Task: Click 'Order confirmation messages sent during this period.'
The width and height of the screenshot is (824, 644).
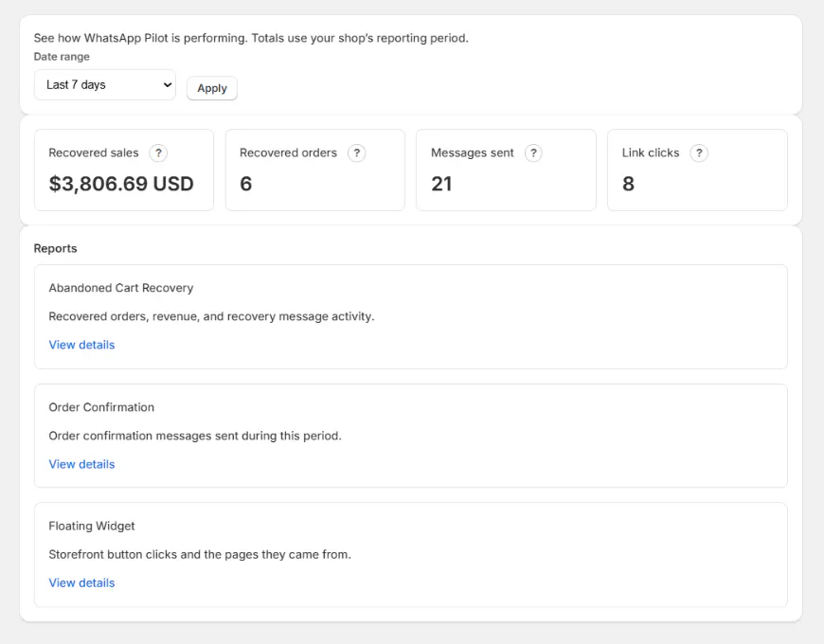Action: 195,436
